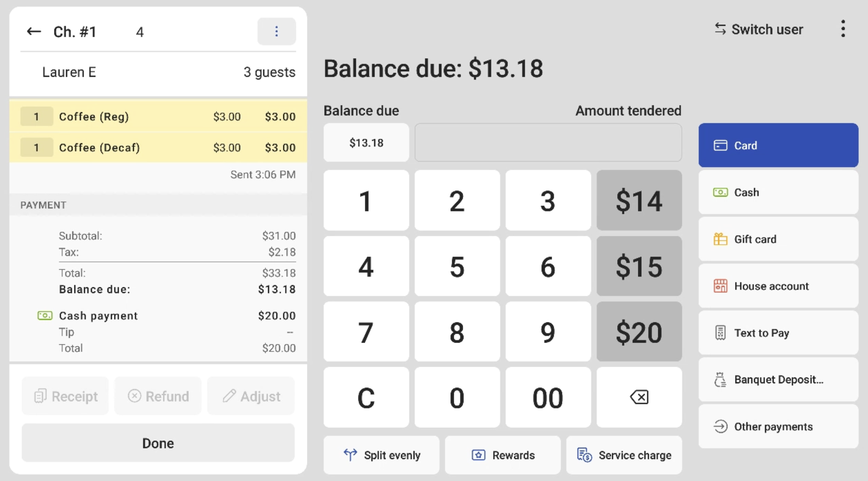Click the Other payments arrow icon

click(x=721, y=427)
